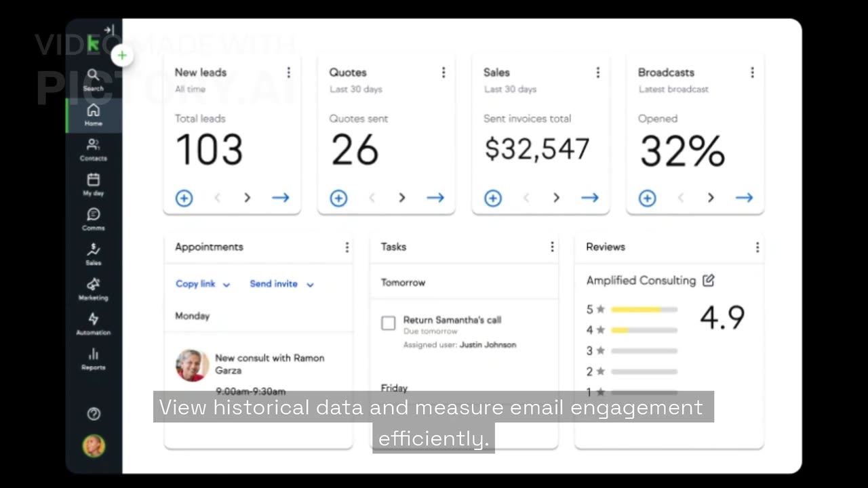Add a new lead with plus icon
The height and width of the screenshot is (488, 868).
click(184, 198)
